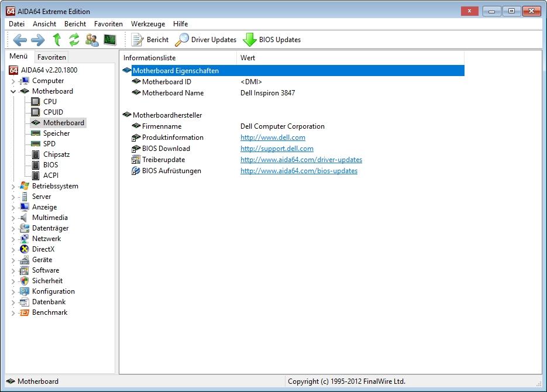Select the Motherboard Name row
547x392 pixels.
point(293,93)
